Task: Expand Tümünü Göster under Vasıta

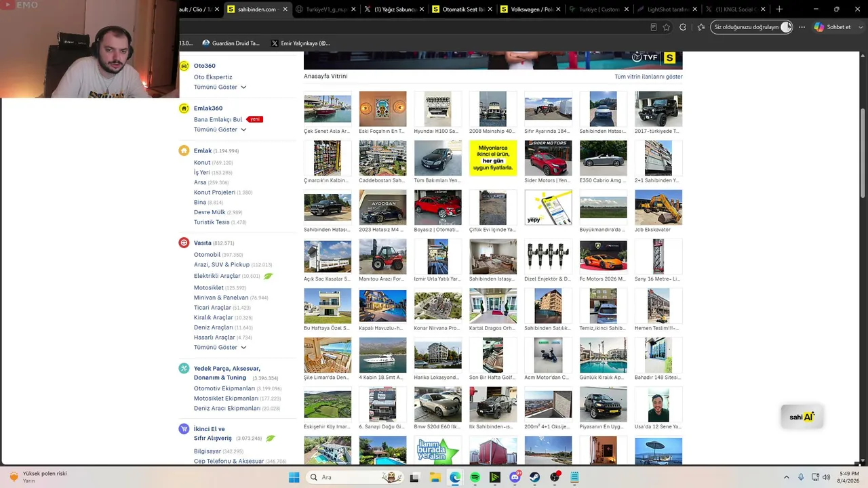Action: 220,348
